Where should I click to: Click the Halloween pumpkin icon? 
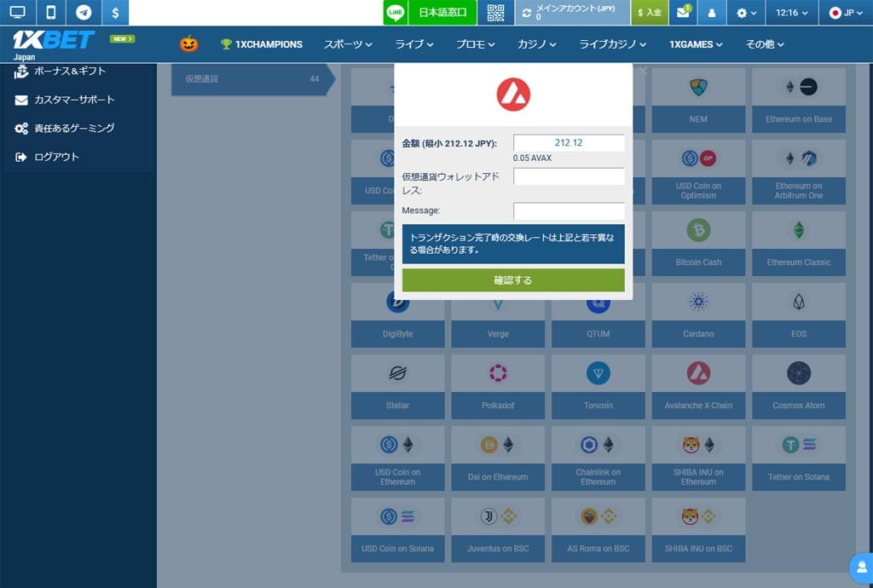pyautogui.click(x=188, y=43)
